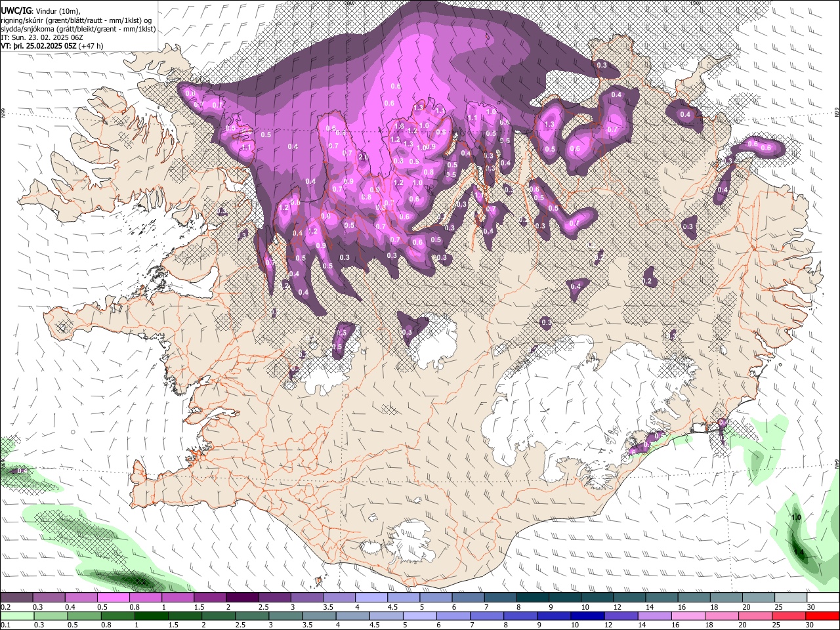Select the deep navy blue 10 rain legend swatch
840x630 pixels.
(587, 616)
